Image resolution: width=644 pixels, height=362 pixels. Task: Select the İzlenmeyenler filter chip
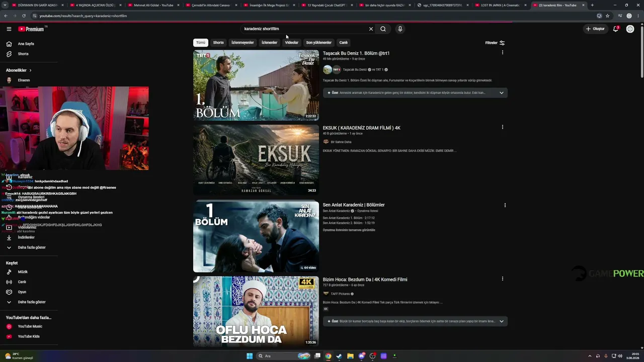[243, 43]
